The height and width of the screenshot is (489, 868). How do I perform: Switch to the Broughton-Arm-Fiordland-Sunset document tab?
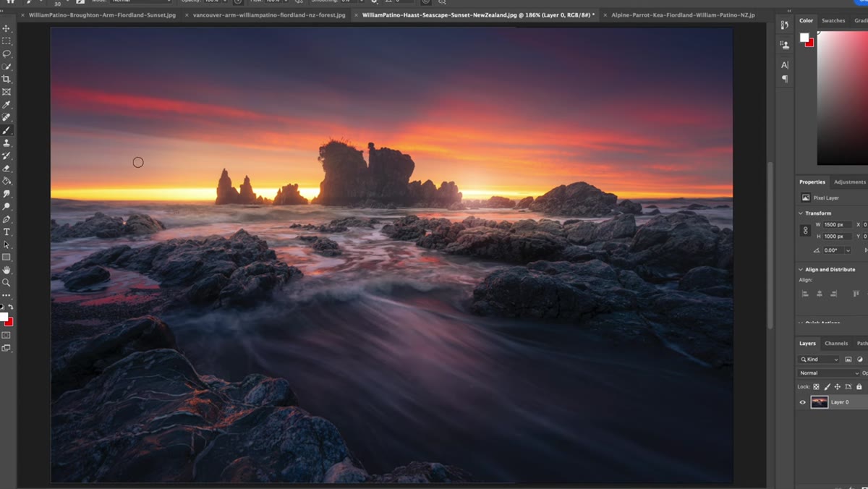pos(102,14)
